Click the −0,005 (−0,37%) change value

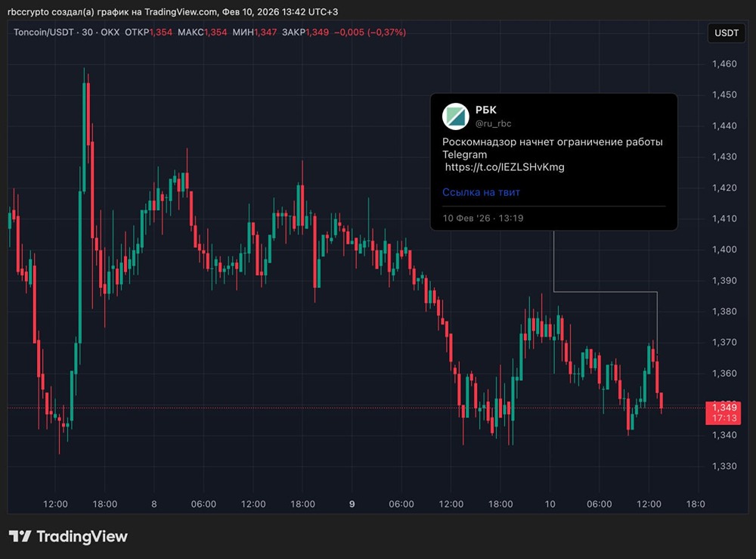click(x=370, y=33)
